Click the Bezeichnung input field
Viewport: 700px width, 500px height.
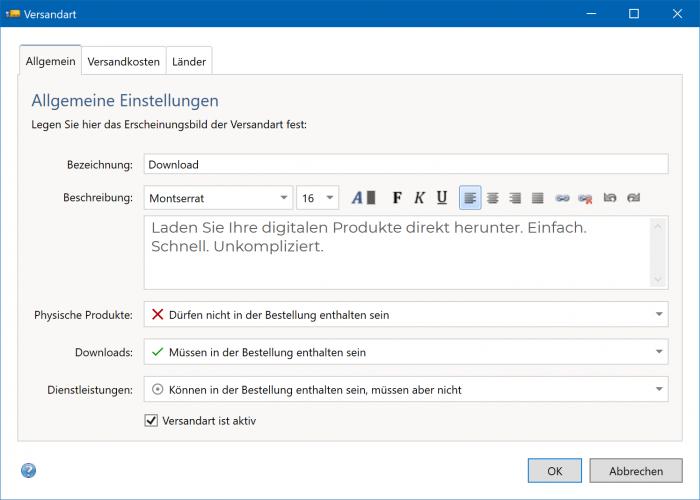tap(405, 164)
